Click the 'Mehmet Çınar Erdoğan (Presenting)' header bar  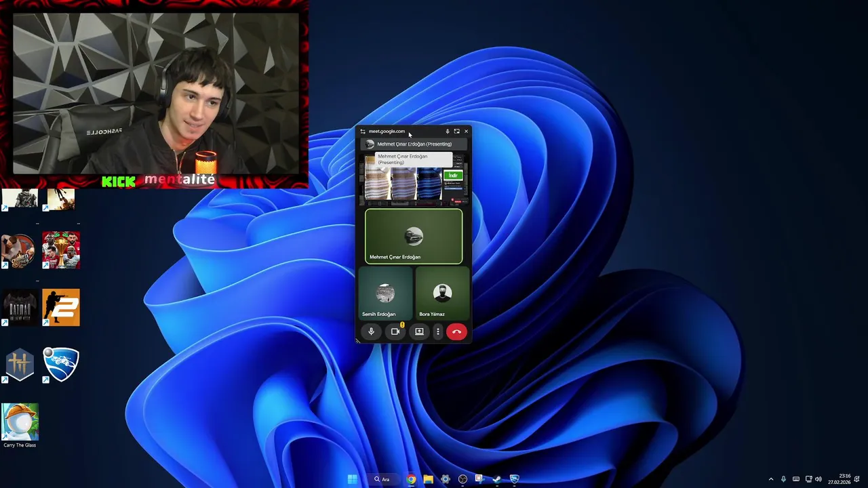tap(414, 144)
